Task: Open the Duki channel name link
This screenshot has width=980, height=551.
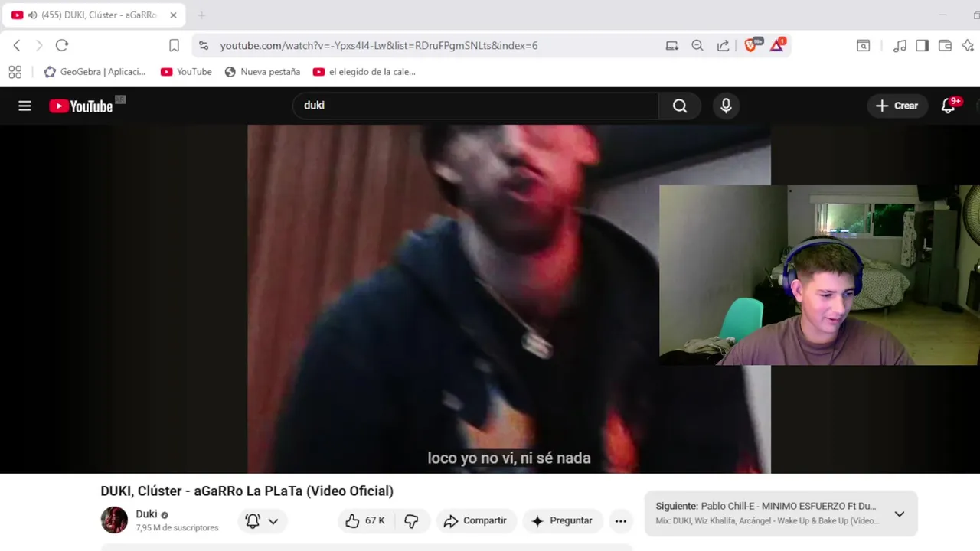Action: [146, 514]
